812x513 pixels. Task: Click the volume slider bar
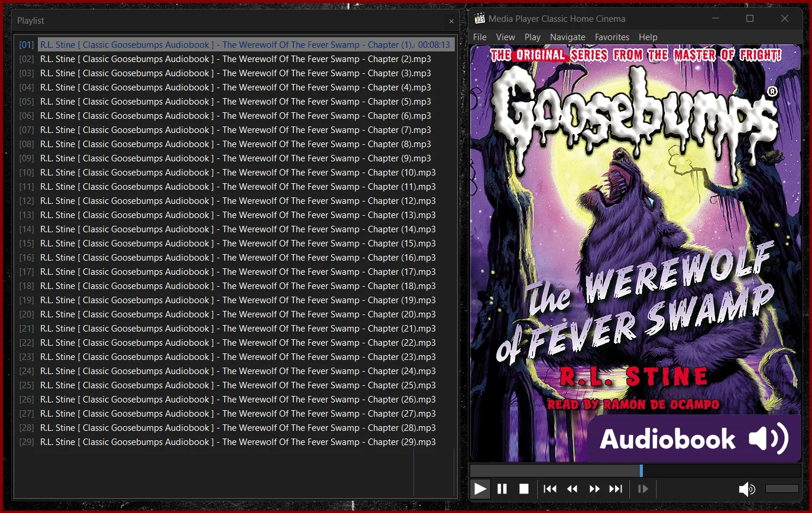(x=782, y=489)
